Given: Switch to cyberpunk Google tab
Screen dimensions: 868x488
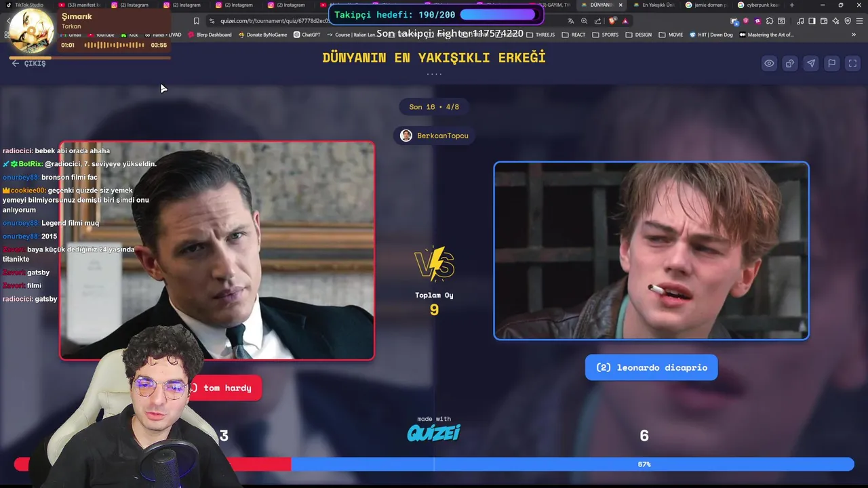Looking at the screenshot, I should coord(758,5).
